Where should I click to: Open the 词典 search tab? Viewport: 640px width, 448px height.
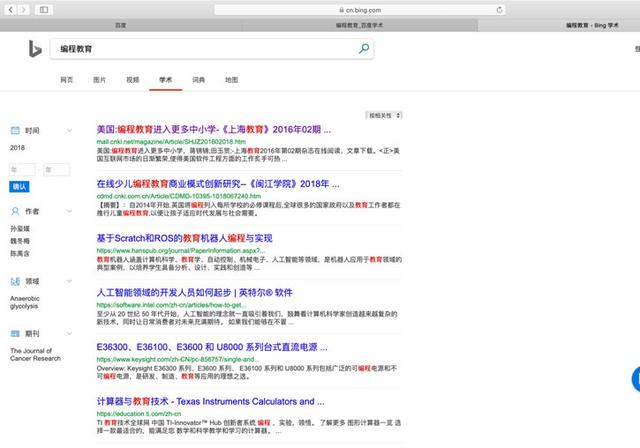coord(199,80)
